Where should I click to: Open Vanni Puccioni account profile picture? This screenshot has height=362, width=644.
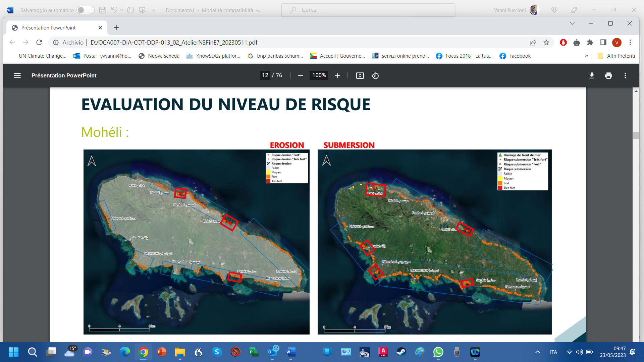pyautogui.click(x=534, y=10)
